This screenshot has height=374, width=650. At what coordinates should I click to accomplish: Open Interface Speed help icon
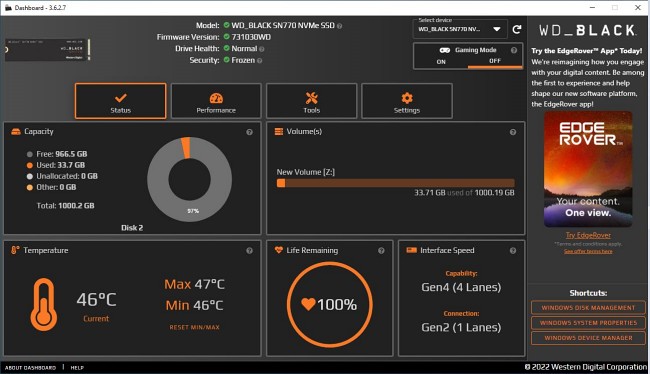point(513,251)
